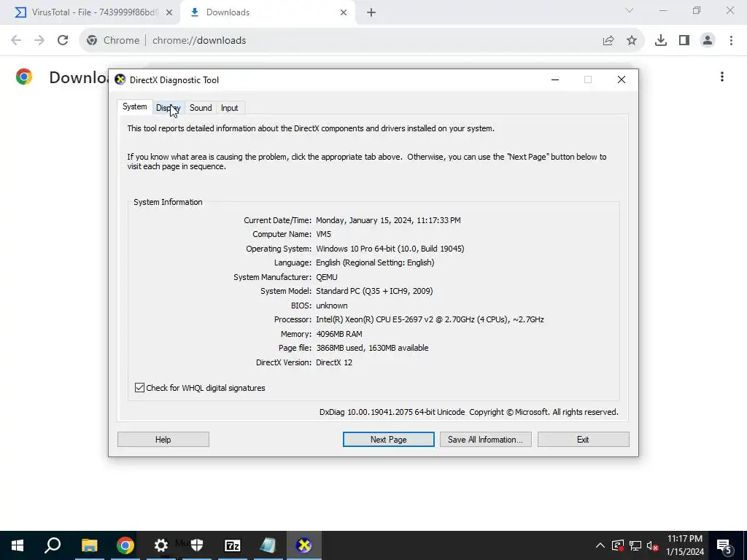Click the System Model value text
The width and height of the screenshot is (747, 560).
point(374,291)
